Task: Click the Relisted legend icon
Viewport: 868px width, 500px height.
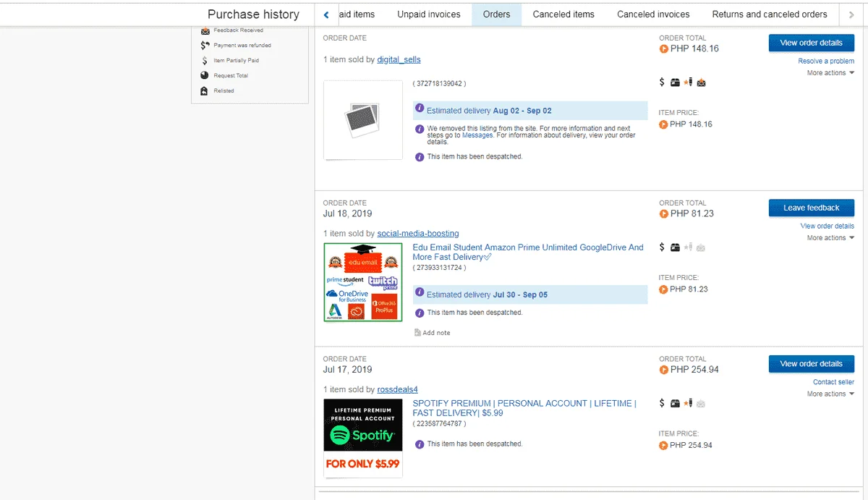Action: [x=205, y=91]
